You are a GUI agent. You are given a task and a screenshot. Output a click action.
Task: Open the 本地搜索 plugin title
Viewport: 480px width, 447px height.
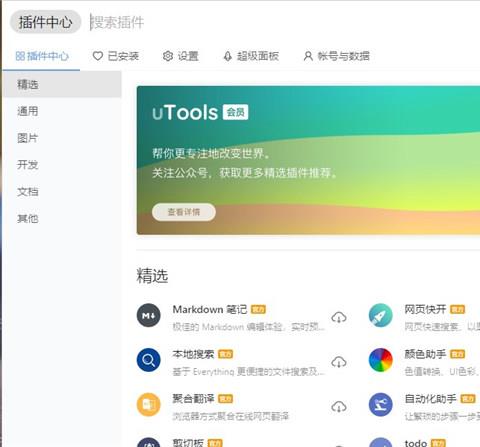pyautogui.click(x=193, y=354)
